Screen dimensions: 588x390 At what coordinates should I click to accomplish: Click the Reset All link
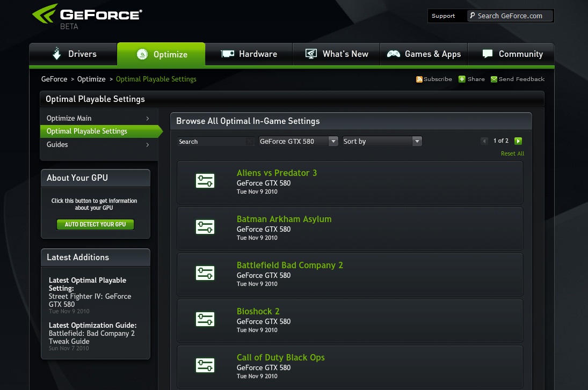coord(512,153)
